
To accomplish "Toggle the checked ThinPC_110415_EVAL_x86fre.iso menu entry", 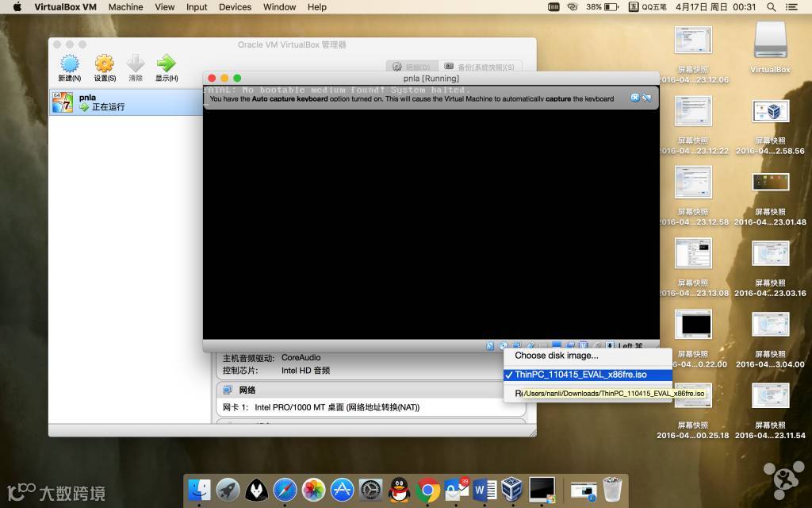I will [x=588, y=375].
